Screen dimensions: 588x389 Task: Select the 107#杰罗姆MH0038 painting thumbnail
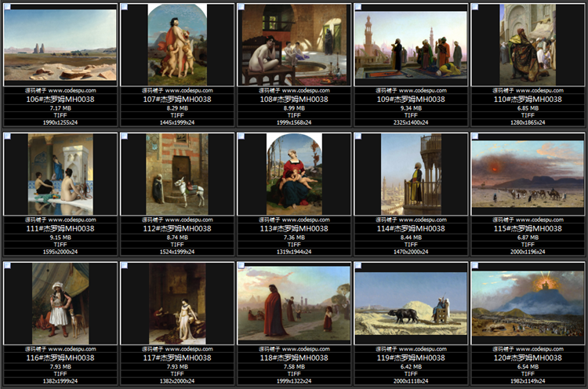pyautogui.click(x=177, y=45)
